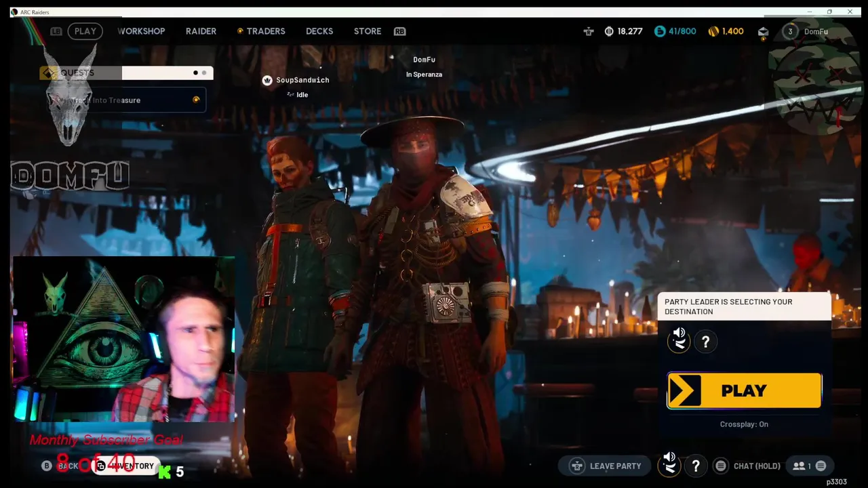868x488 pixels.
Task: Open the party members count icon
Action: point(802,466)
